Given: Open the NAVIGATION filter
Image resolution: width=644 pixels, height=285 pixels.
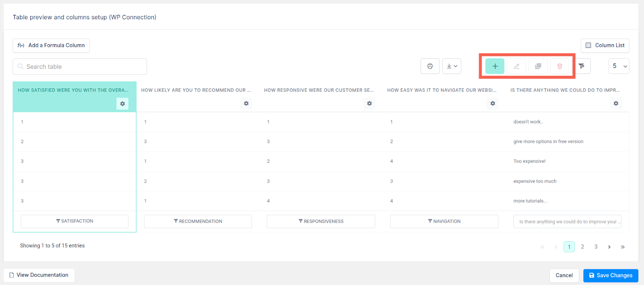Looking at the screenshot, I should click(x=444, y=221).
